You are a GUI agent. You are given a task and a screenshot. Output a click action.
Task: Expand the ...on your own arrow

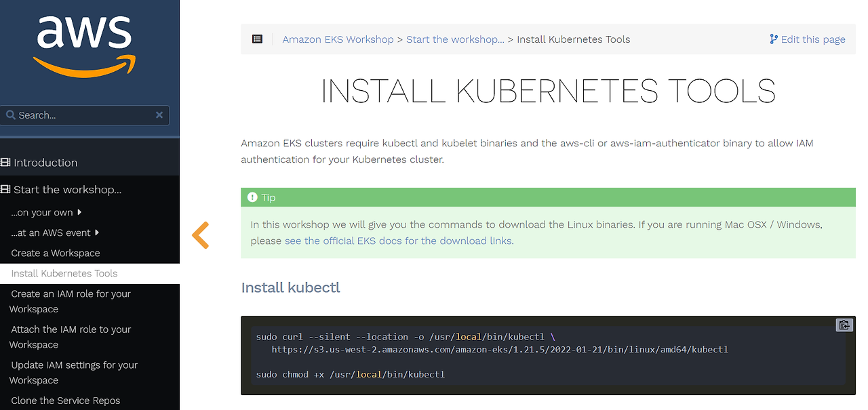click(x=79, y=212)
